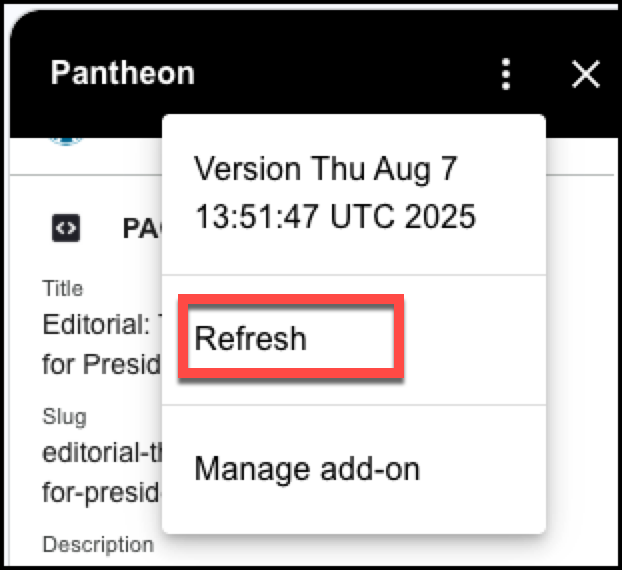
Task: Click the Pantheon panel title
Action: 122,73
